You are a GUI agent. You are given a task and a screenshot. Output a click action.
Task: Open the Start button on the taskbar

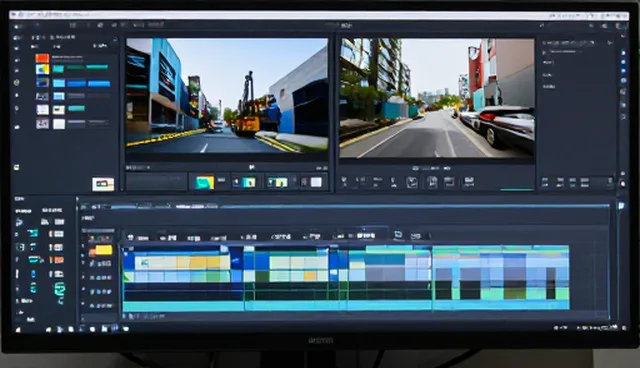[18, 329]
